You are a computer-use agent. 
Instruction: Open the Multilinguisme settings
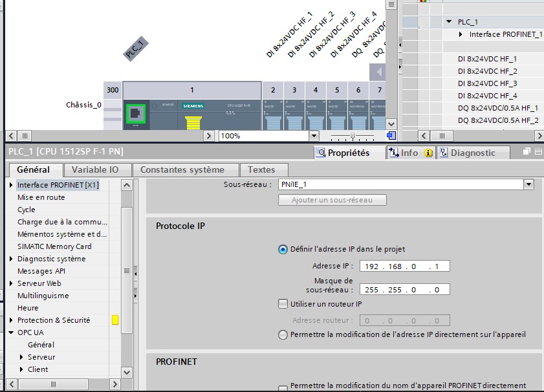coord(43,296)
